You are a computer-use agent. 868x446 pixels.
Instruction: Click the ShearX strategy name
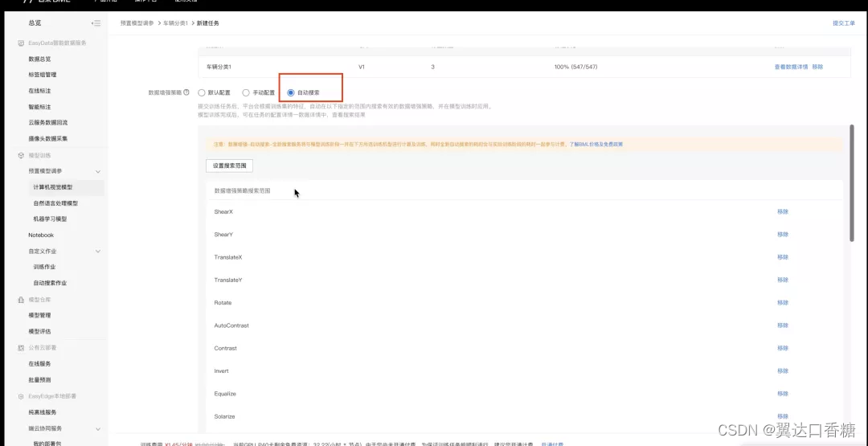tap(223, 212)
